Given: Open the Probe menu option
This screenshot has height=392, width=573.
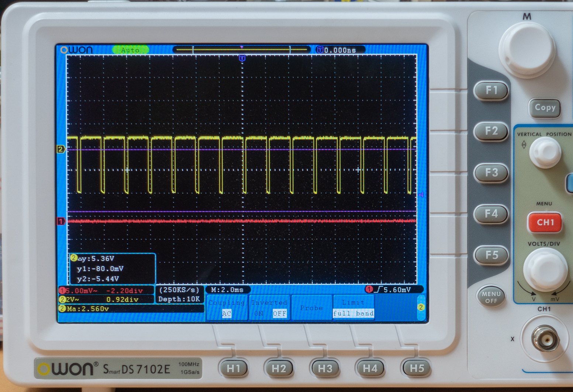Looking at the screenshot, I should [x=311, y=308].
